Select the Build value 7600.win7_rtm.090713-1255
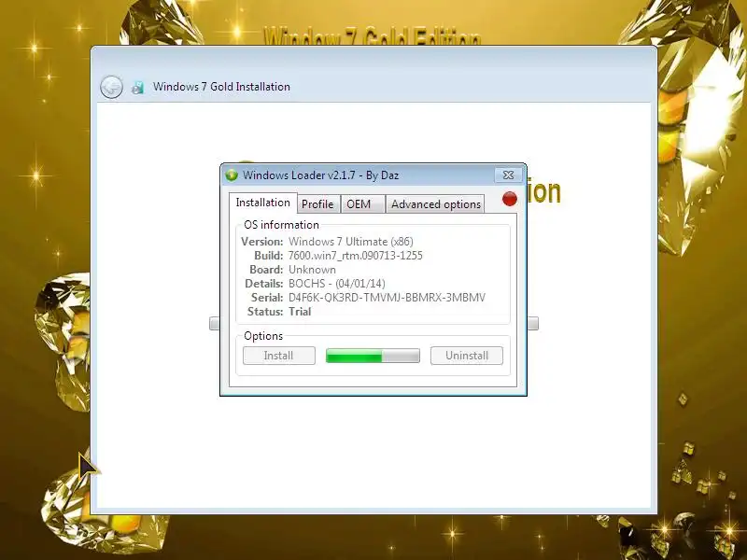The image size is (747, 560). click(x=356, y=256)
